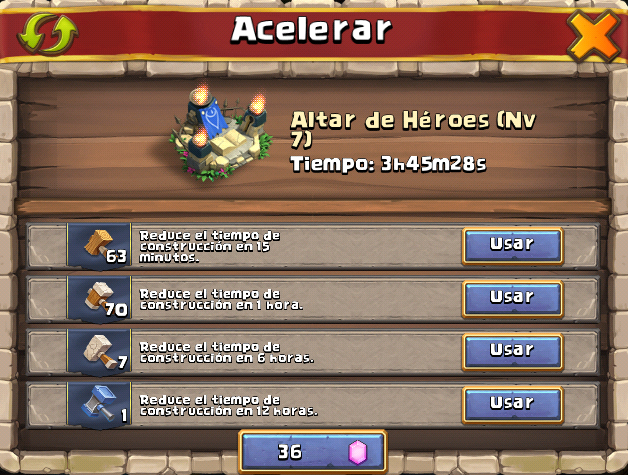Click the Tiempo 3h45m28s remaining timer
Image resolution: width=628 pixels, height=475 pixels.
click(x=388, y=163)
